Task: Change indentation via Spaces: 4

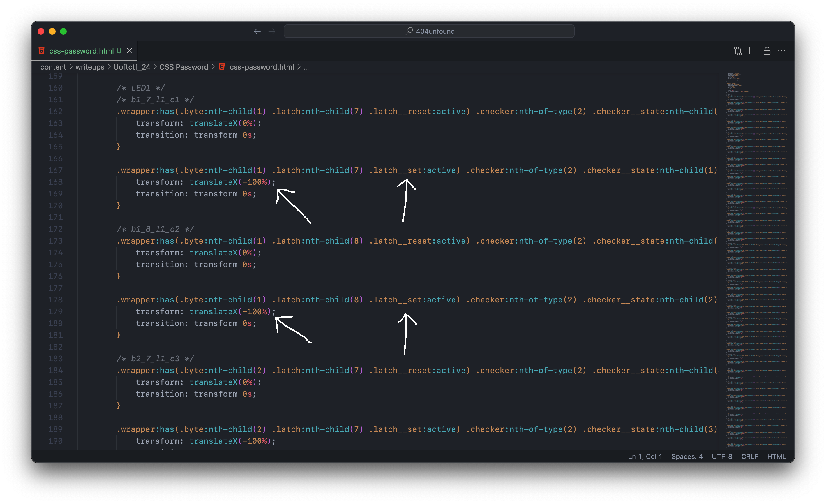Action: point(687,456)
